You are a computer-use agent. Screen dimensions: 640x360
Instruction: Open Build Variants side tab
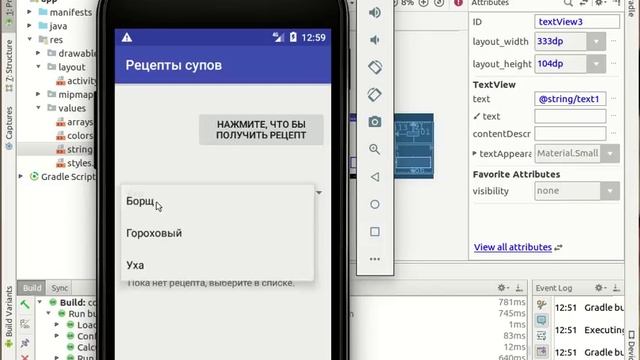pyautogui.click(x=9, y=317)
